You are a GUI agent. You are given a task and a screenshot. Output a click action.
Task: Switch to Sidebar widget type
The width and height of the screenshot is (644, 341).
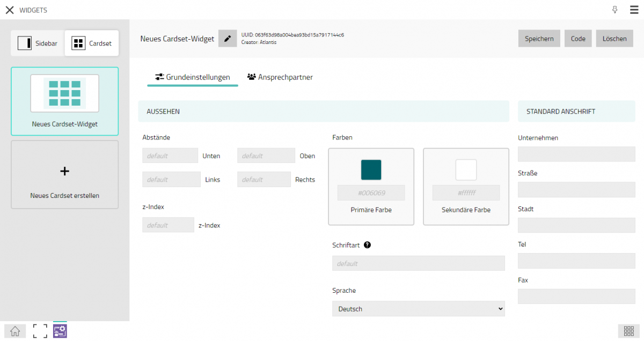coord(38,43)
